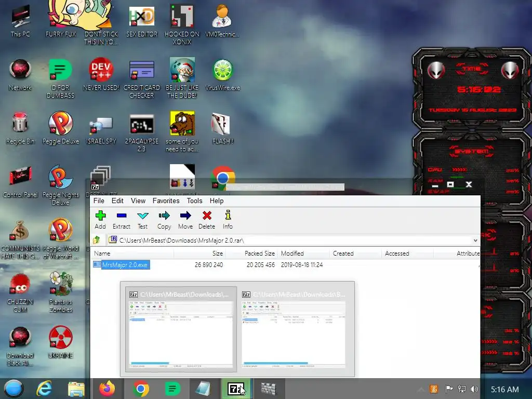This screenshot has height=399, width=532.
Task: Open the Edit menu
Action: [117, 201]
